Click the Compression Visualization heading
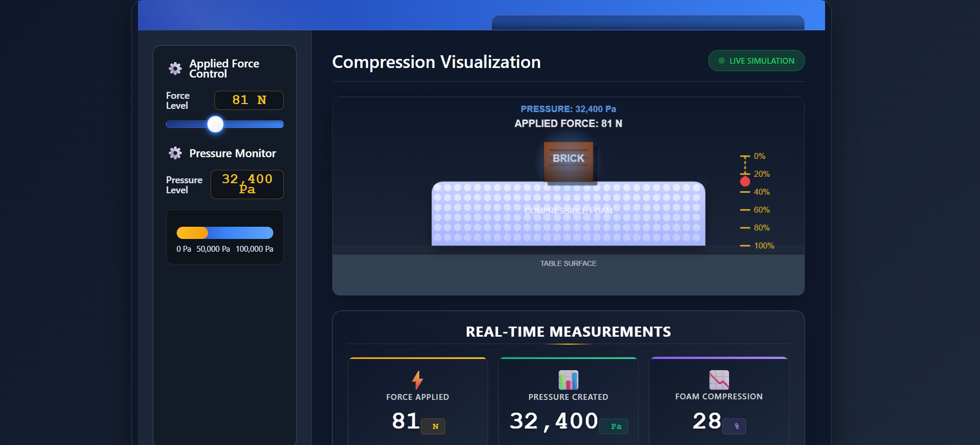 tap(436, 62)
